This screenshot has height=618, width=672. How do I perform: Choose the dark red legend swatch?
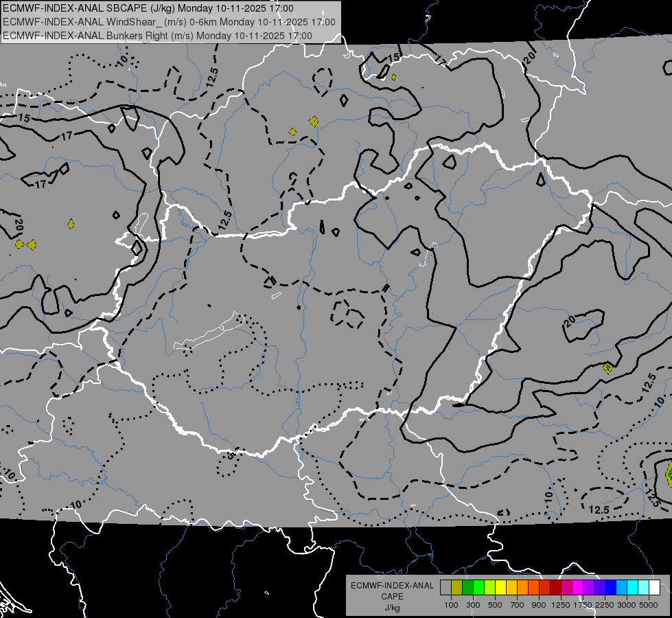(555, 588)
